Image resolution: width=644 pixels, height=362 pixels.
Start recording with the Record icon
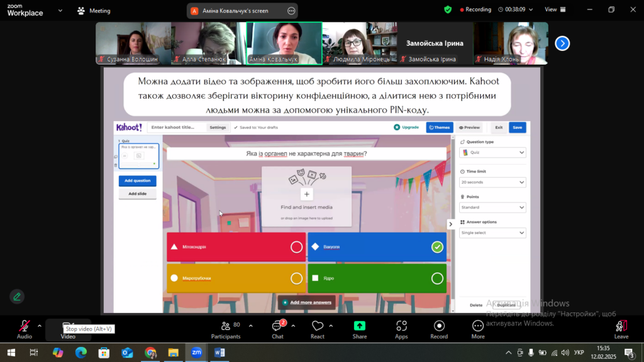click(439, 327)
